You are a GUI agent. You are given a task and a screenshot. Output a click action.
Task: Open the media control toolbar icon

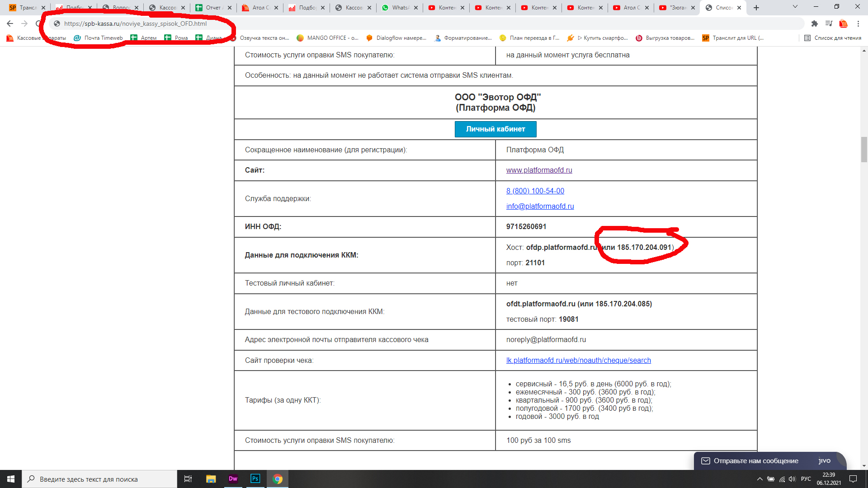tap(829, 23)
